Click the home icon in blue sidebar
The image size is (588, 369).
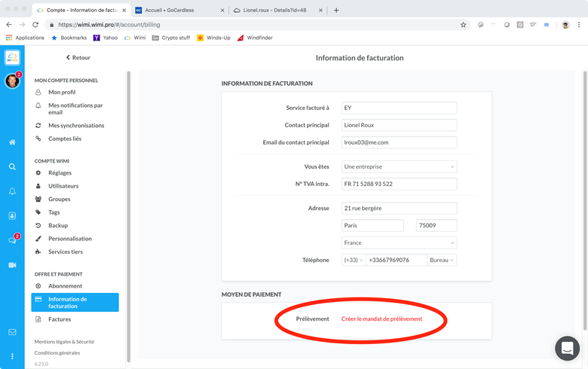[12, 142]
